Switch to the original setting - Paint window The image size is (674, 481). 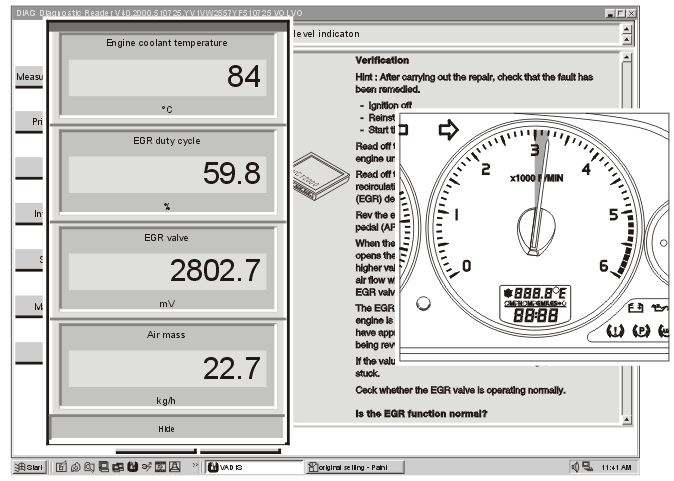[x=355, y=467]
